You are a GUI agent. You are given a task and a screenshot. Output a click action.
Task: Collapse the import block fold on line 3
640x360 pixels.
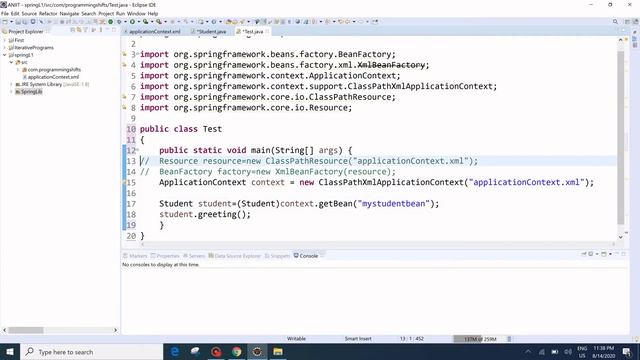coord(138,54)
